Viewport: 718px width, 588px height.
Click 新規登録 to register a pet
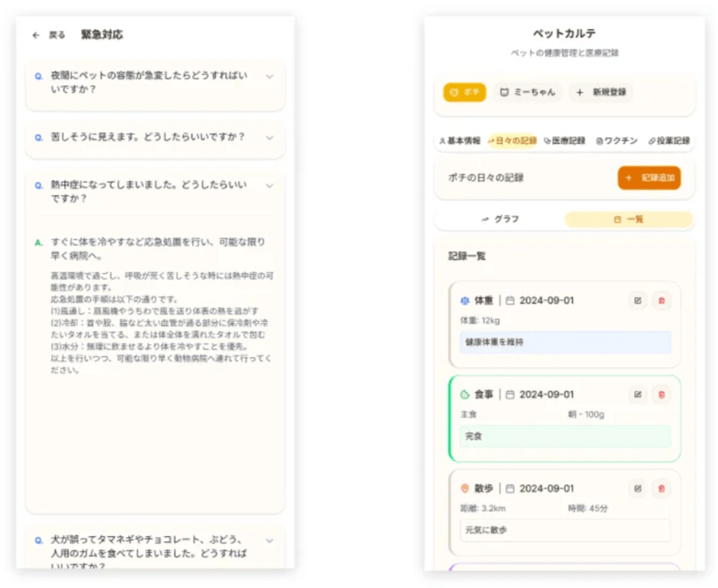point(602,92)
